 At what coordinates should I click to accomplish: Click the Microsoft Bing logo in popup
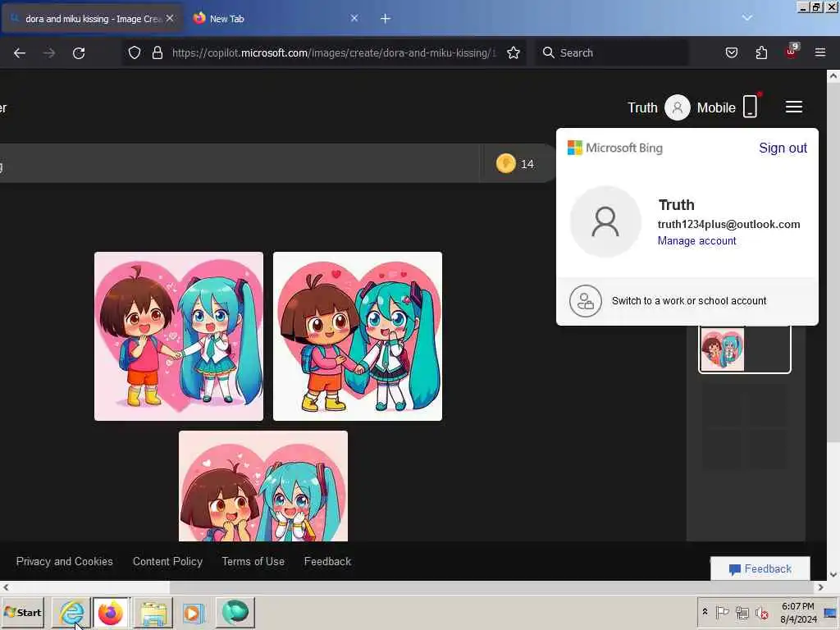[x=615, y=148]
